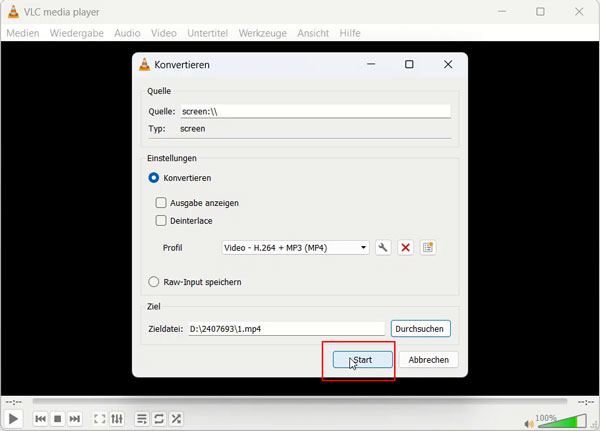Click the Quelle input field
This screenshot has width=600, height=431.
pyautogui.click(x=315, y=111)
